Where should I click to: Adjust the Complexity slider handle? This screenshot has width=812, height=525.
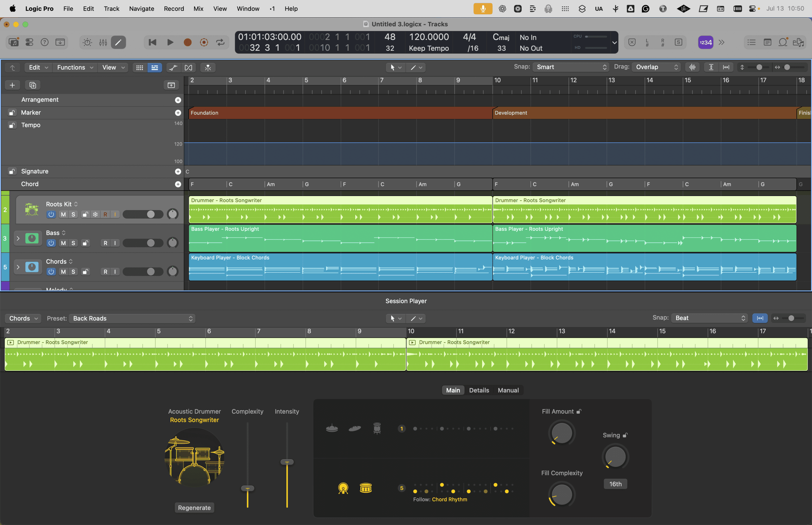click(247, 489)
